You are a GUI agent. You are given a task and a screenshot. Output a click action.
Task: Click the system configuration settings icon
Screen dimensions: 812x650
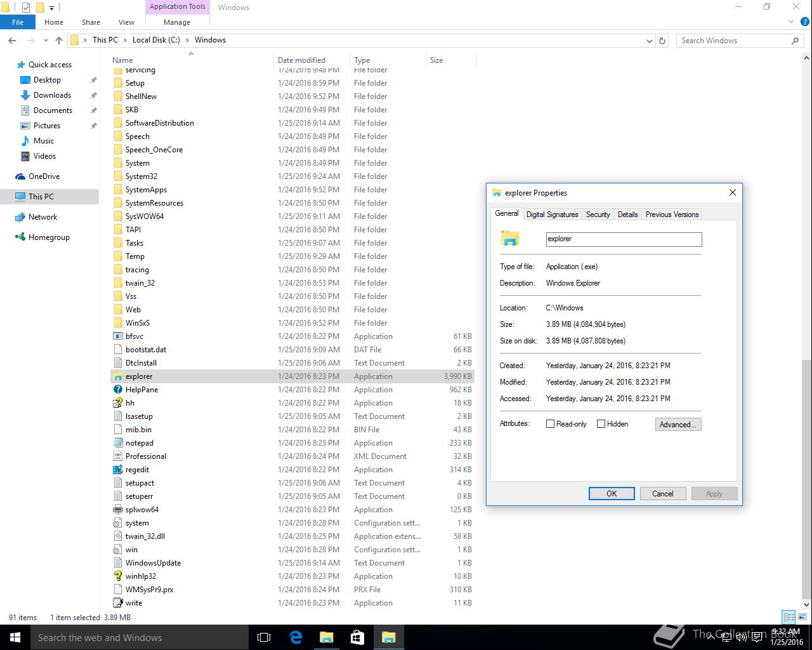[117, 523]
